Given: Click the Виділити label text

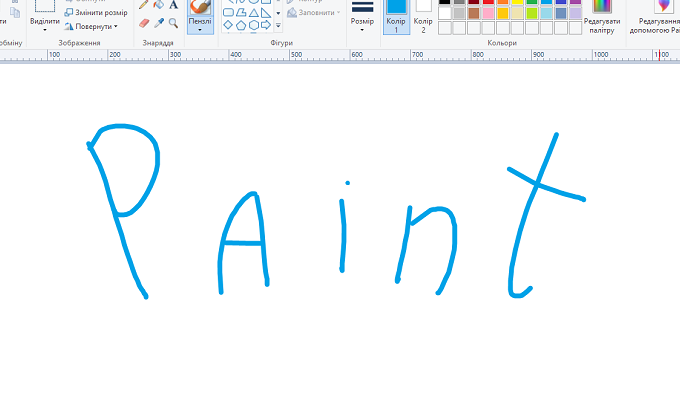Looking at the screenshot, I should click(x=45, y=21).
